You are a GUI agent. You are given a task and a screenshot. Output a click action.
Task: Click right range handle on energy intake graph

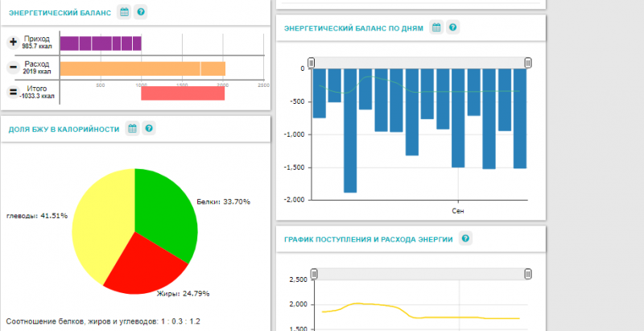click(x=528, y=274)
